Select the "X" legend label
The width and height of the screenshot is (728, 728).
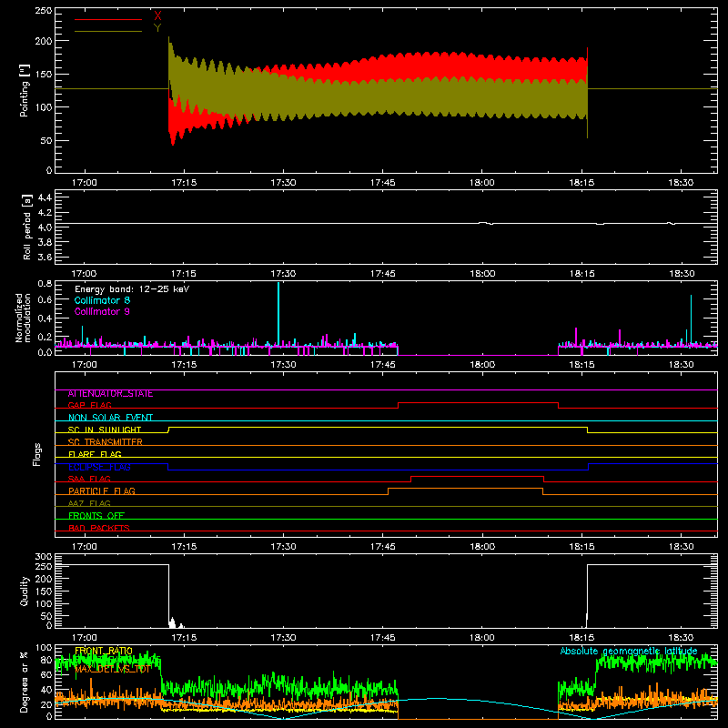pos(157,16)
